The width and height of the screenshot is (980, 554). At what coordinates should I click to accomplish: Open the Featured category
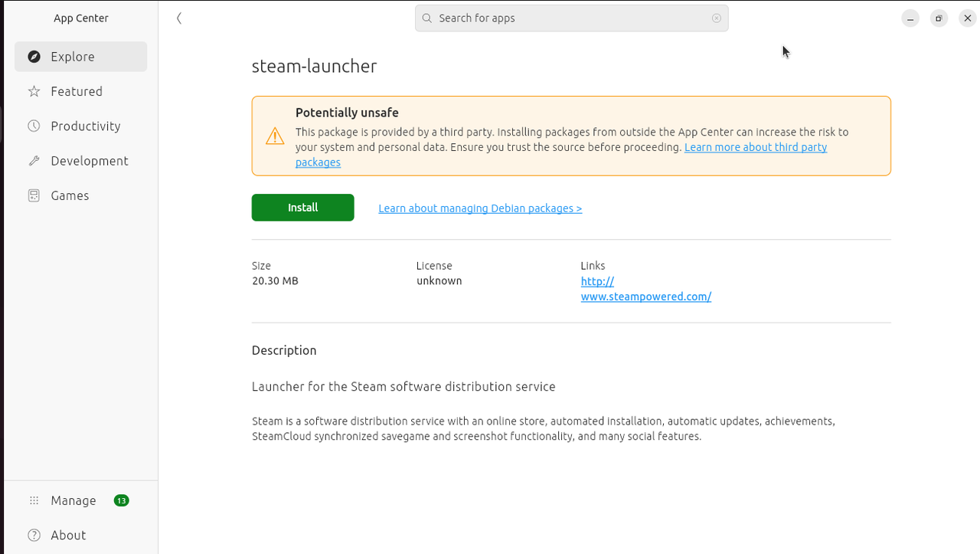[x=81, y=91]
